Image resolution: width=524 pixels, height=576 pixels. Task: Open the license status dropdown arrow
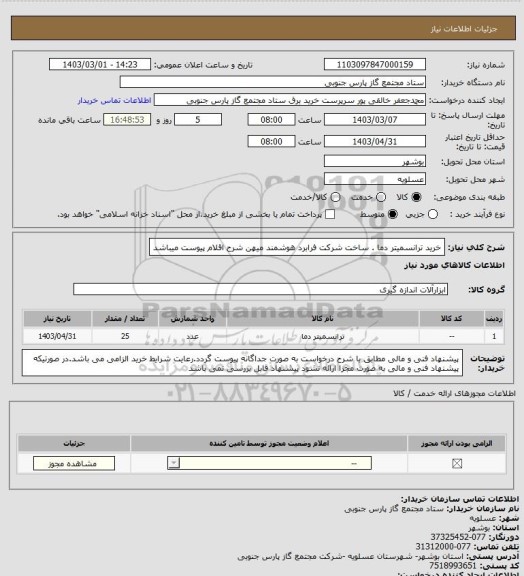click(173, 463)
